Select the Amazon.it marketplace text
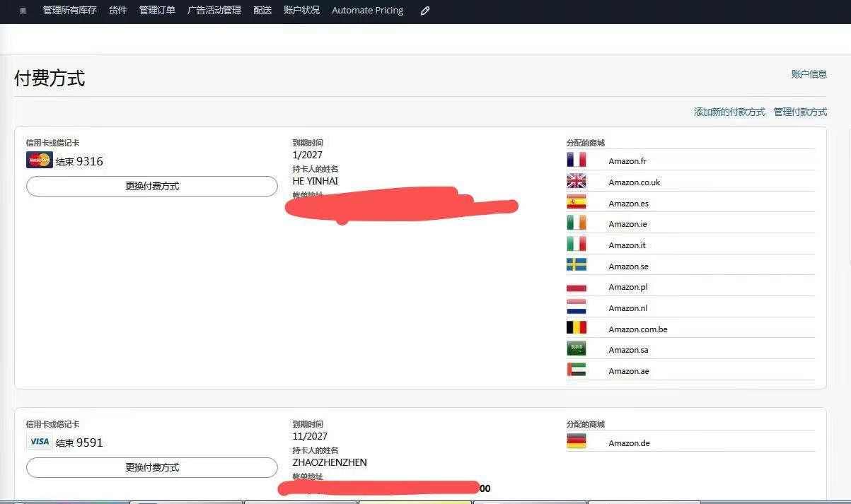Screen dimensions: 851x504 tap(627, 245)
